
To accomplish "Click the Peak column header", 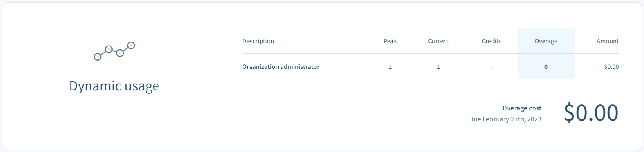I will (390, 41).
